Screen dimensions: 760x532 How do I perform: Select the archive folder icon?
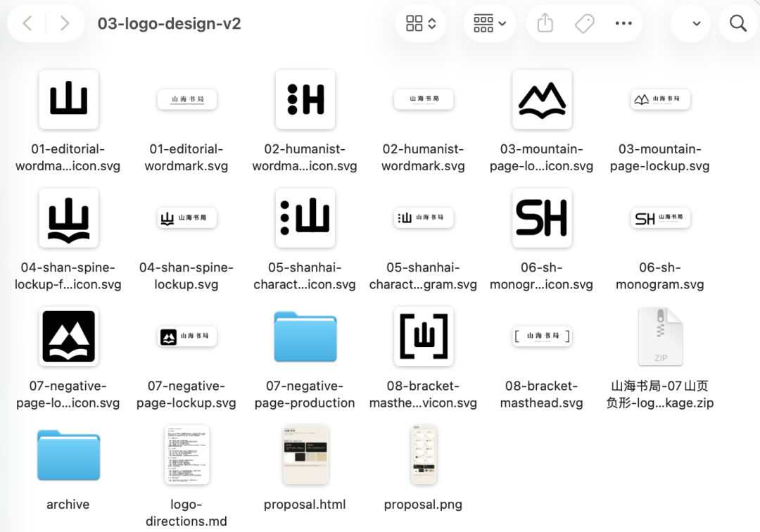pos(68,455)
